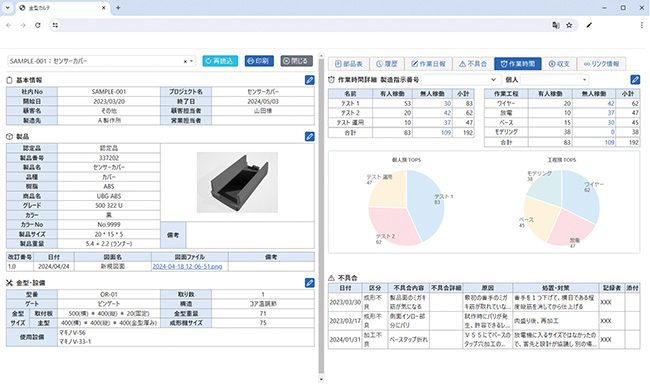
Task: Click edit pencil icon beside 個人 dropdown
Action: (x=635, y=79)
